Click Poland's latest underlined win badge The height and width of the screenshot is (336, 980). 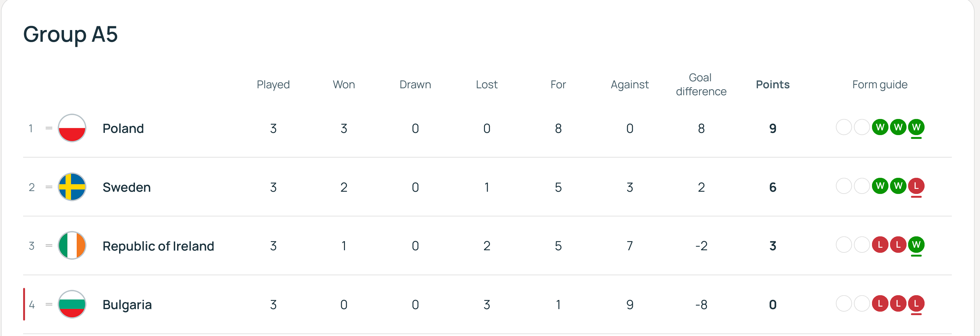(x=916, y=127)
